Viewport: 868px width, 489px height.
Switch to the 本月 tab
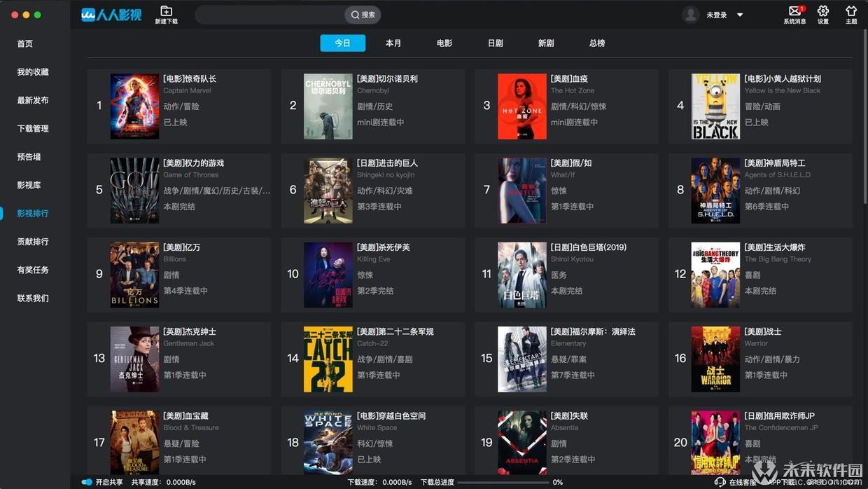click(x=393, y=43)
